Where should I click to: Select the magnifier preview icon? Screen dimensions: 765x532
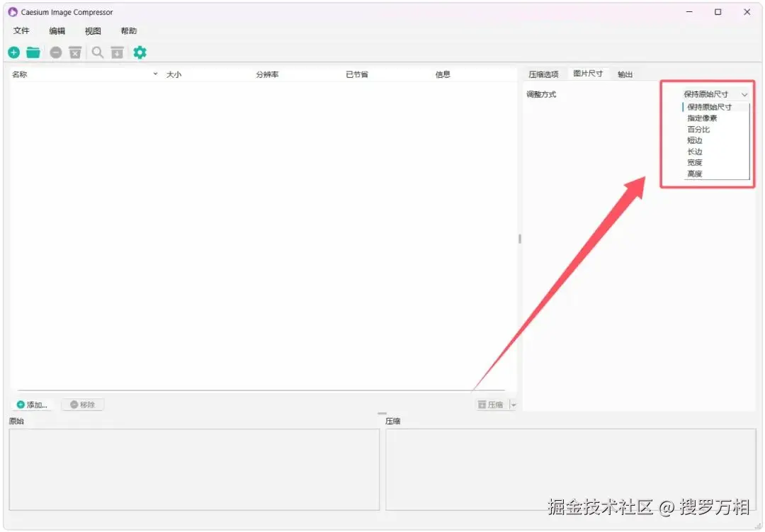(x=97, y=52)
